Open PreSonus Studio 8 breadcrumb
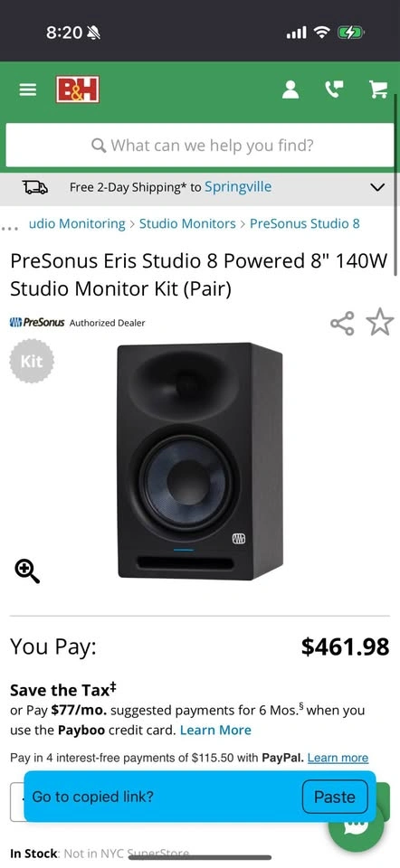 pyautogui.click(x=305, y=223)
